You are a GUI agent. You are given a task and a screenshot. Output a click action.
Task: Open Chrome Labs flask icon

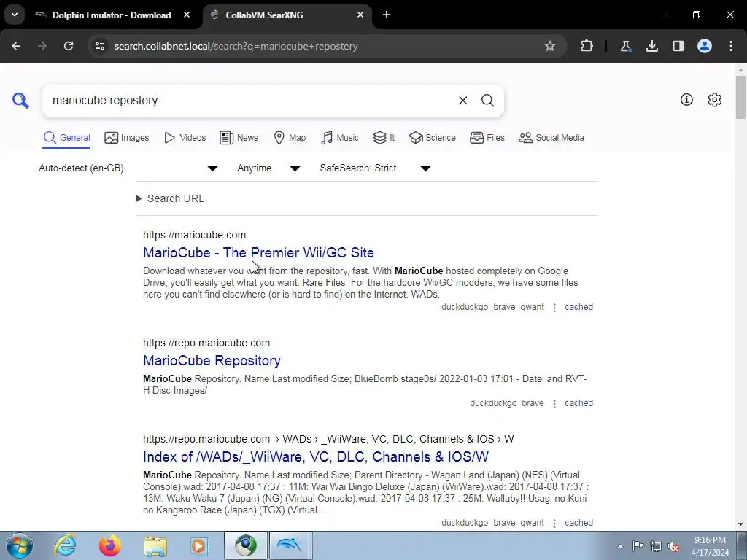(x=625, y=46)
